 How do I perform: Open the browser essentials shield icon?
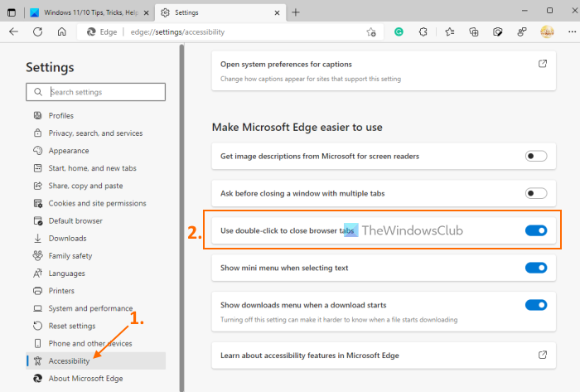[498, 32]
